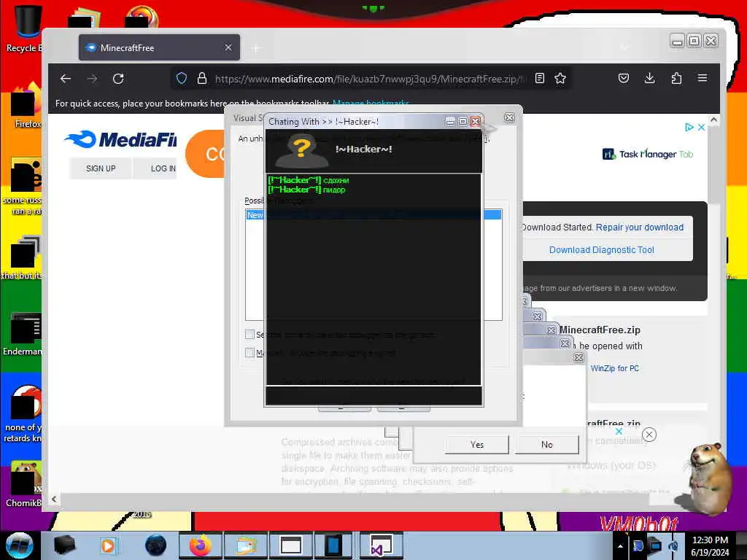Open the volume speaker tray icon
This screenshot has width=747, height=560.
(x=673, y=546)
